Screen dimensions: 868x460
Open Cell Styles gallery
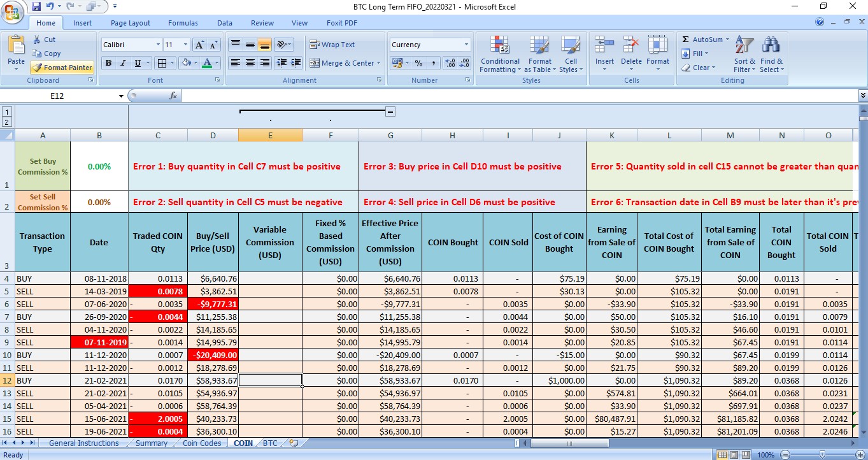point(571,54)
